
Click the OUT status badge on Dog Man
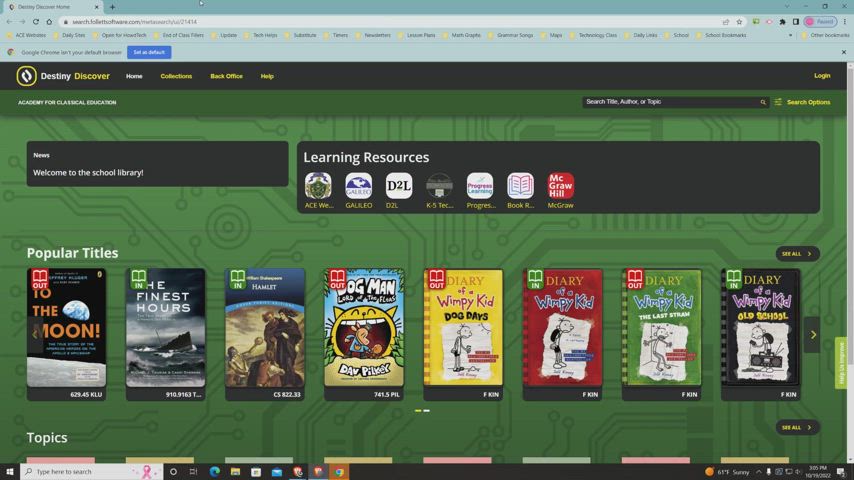[337, 279]
